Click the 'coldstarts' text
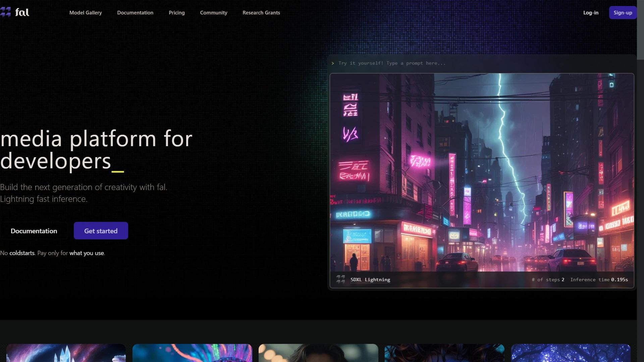The height and width of the screenshot is (362, 644). (22, 253)
